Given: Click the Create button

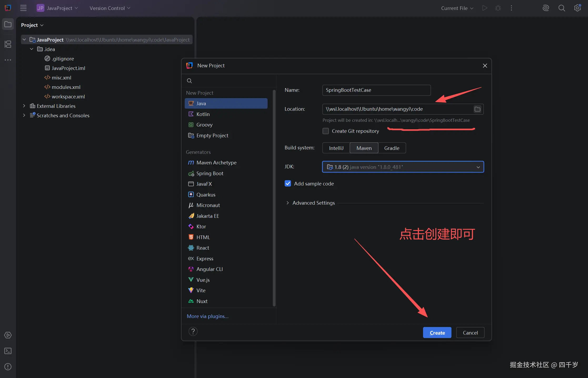Looking at the screenshot, I should (x=437, y=333).
